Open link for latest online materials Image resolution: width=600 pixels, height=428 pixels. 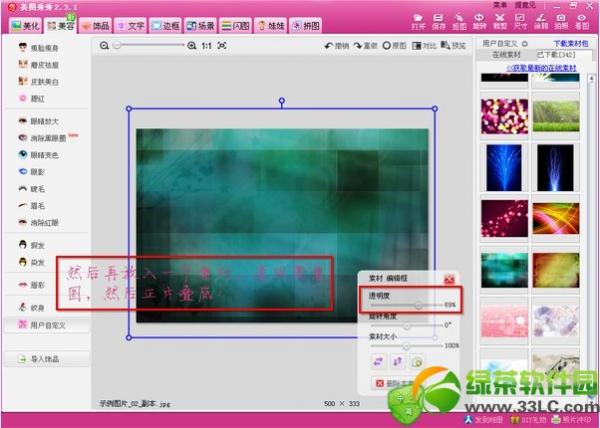coord(541,68)
